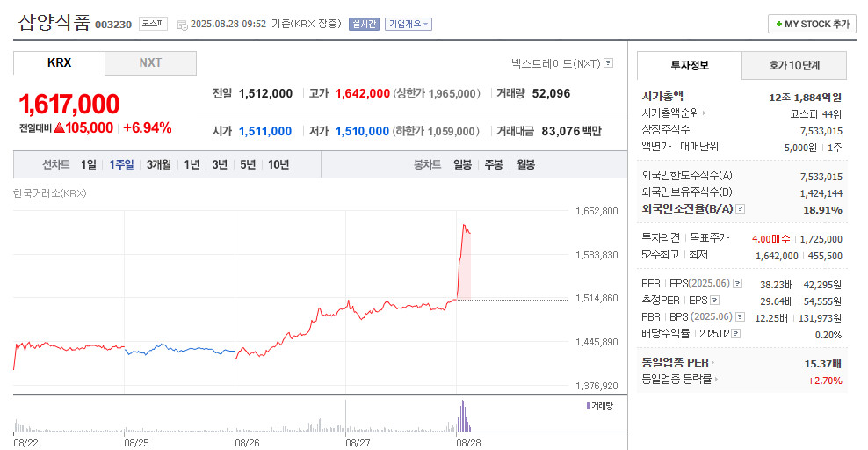Click the 08/22 date label on axis
This screenshot has height=450, width=868.
coord(25,443)
